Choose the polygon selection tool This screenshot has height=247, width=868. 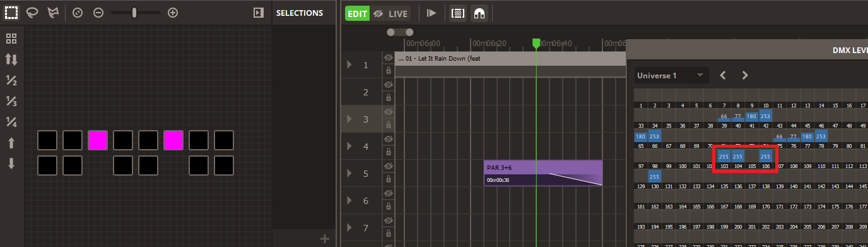(52, 13)
